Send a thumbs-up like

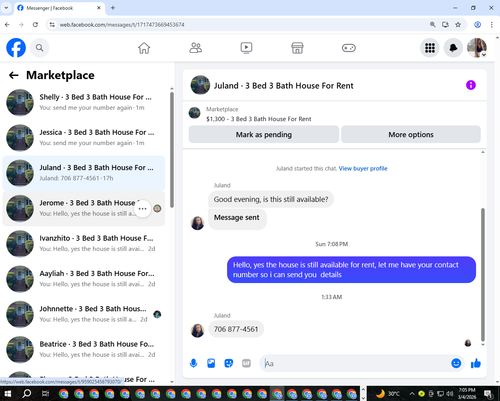(476, 363)
